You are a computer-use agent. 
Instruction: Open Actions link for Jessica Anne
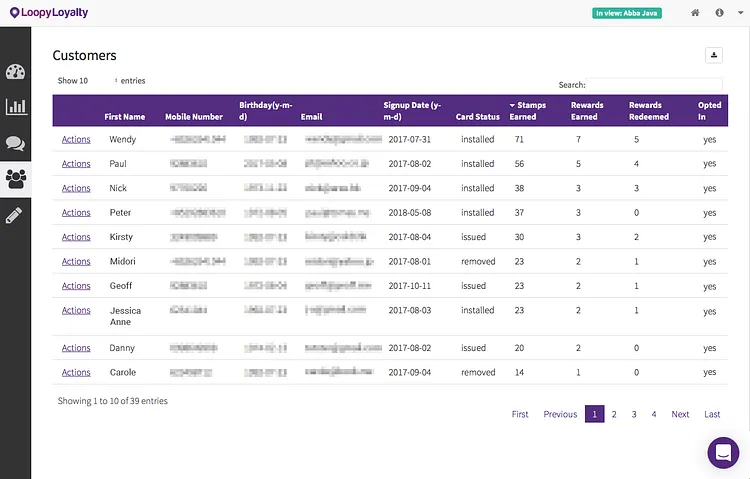click(x=76, y=310)
